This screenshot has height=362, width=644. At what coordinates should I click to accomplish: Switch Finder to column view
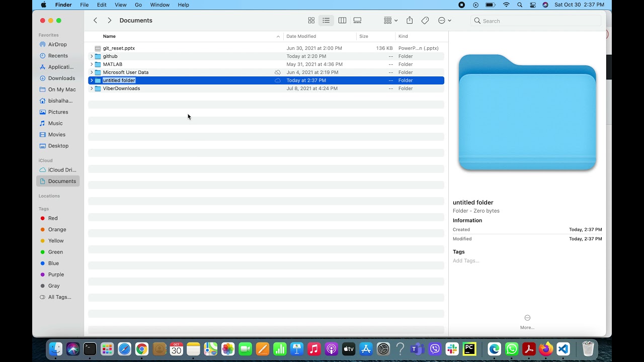(x=342, y=21)
